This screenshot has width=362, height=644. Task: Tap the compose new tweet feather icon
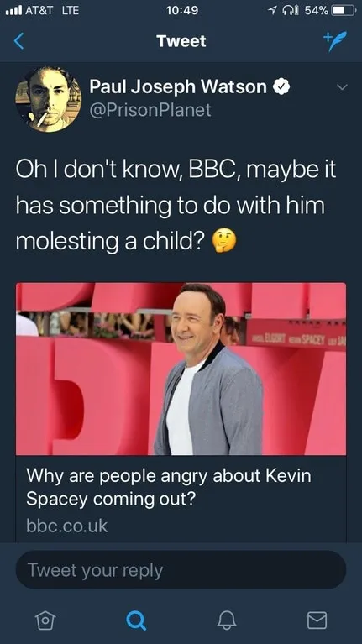point(334,40)
